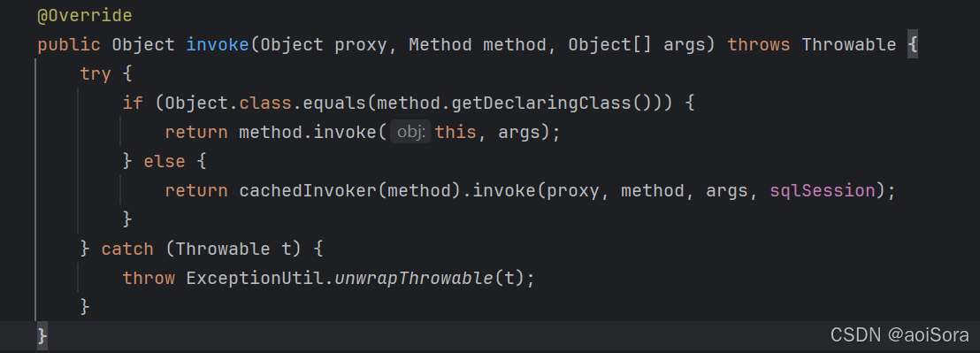Click 'Method' parameter type in signature
The image size is (980, 353).
tap(440, 45)
